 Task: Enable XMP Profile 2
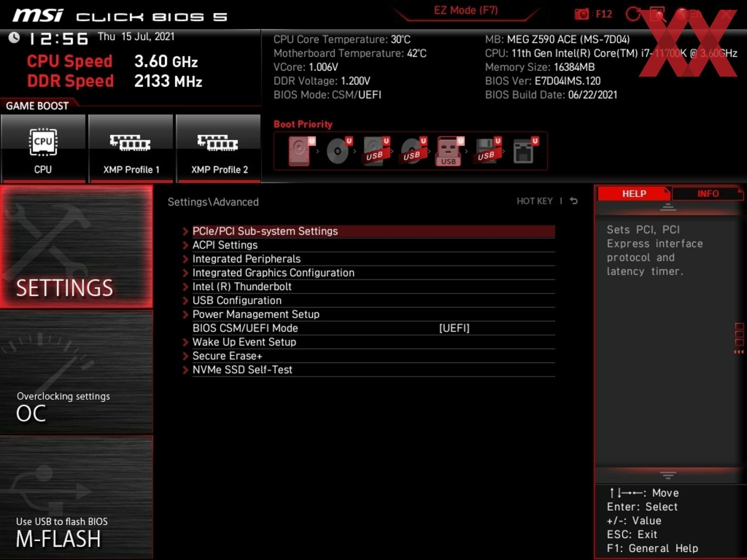[219, 148]
